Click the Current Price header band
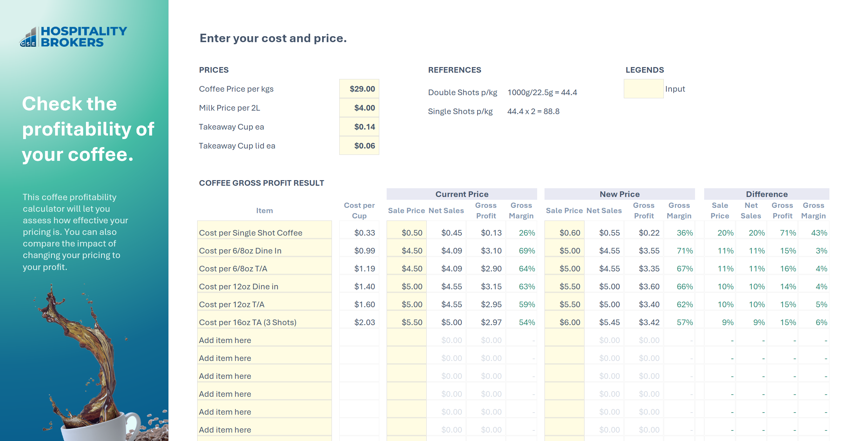868x441 pixels. (x=462, y=194)
